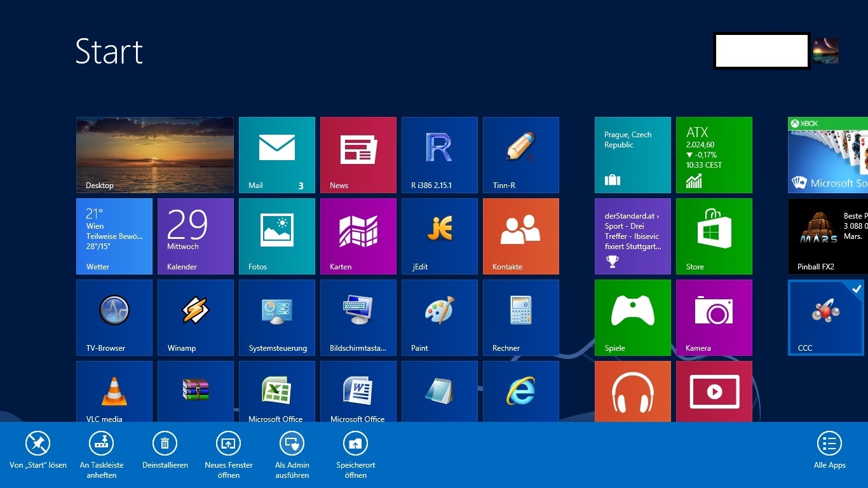Open the Microsoft Solitaire Xbox tile
Image resolution: width=868 pixels, height=488 pixels.
828,155
